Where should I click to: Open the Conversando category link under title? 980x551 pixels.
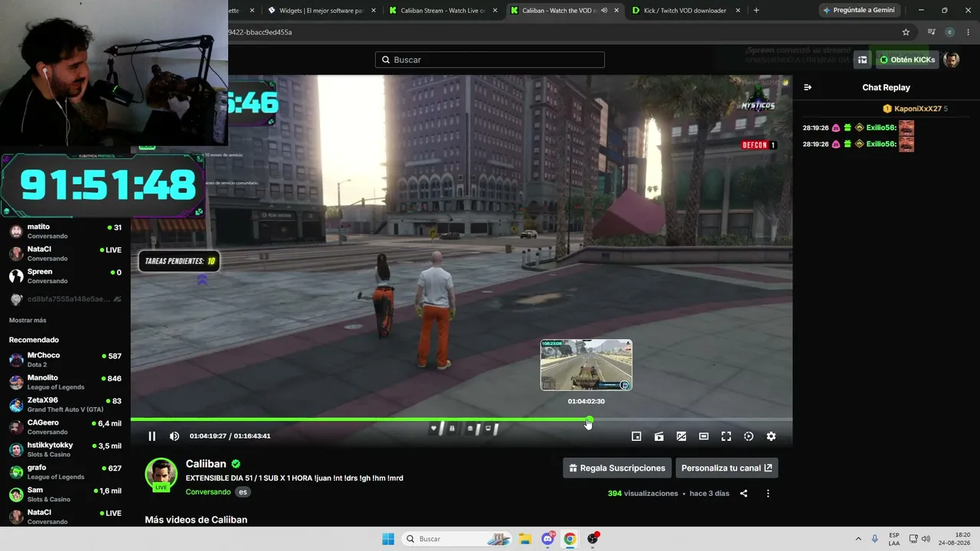(x=208, y=492)
